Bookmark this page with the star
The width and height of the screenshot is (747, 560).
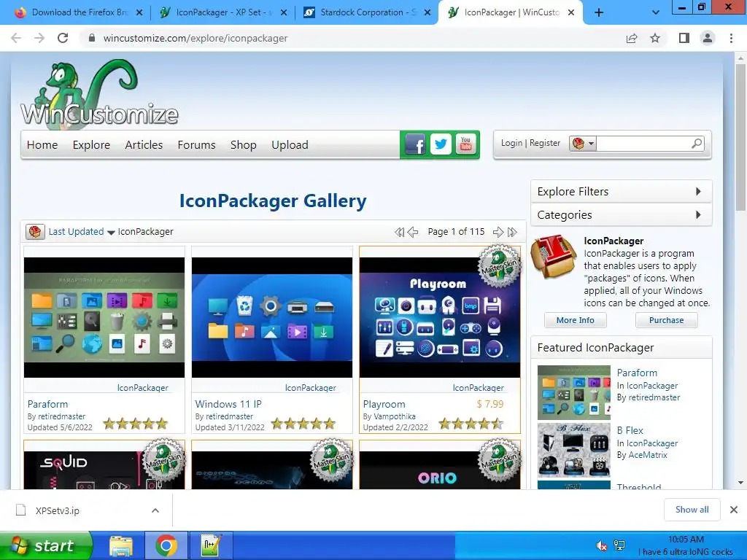click(x=655, y=38)
